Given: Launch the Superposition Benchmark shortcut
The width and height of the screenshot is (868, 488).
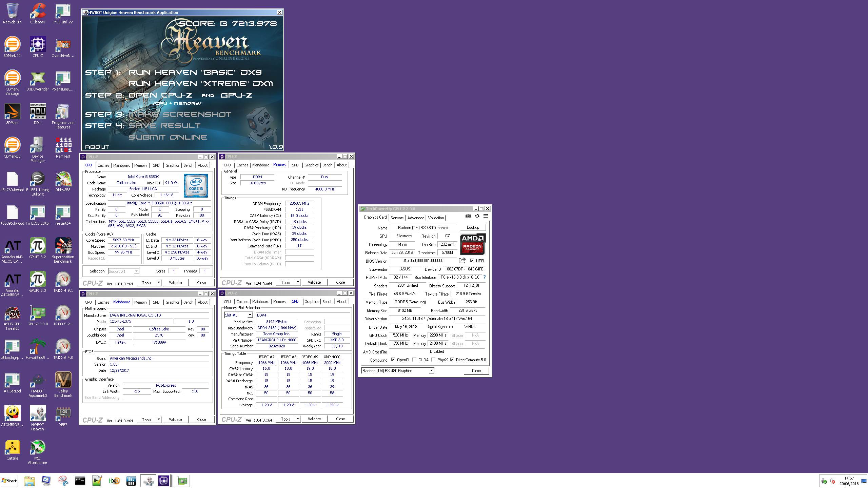Looking at the screenshot, I should click(63, 250).
